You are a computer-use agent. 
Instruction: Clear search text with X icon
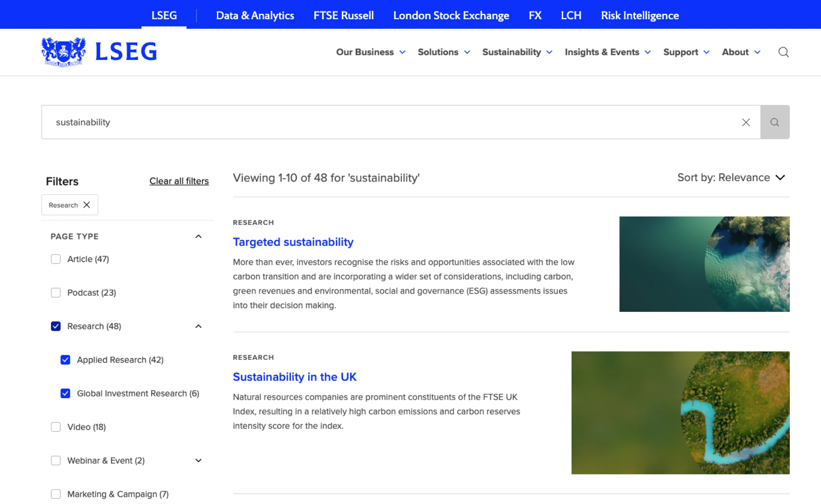click(x=746, y=122)
